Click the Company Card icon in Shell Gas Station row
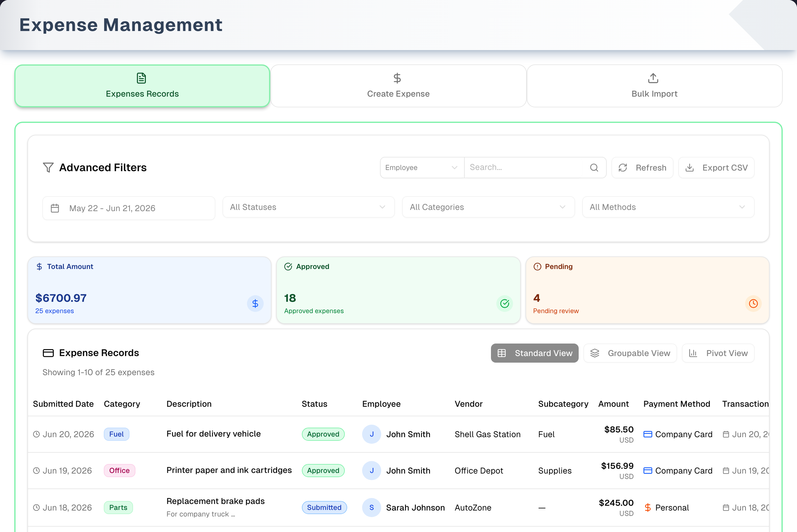 (648, 434)
